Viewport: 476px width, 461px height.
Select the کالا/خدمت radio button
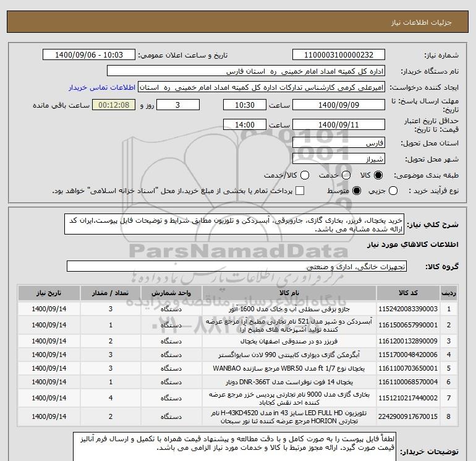point(305,175)
